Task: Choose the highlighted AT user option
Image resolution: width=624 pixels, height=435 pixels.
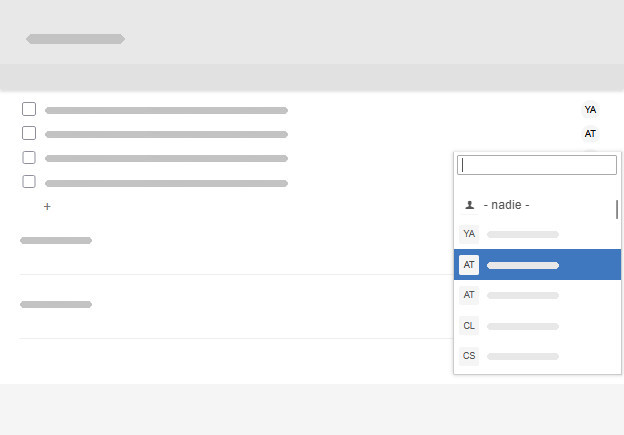Action: coord(522,265)
